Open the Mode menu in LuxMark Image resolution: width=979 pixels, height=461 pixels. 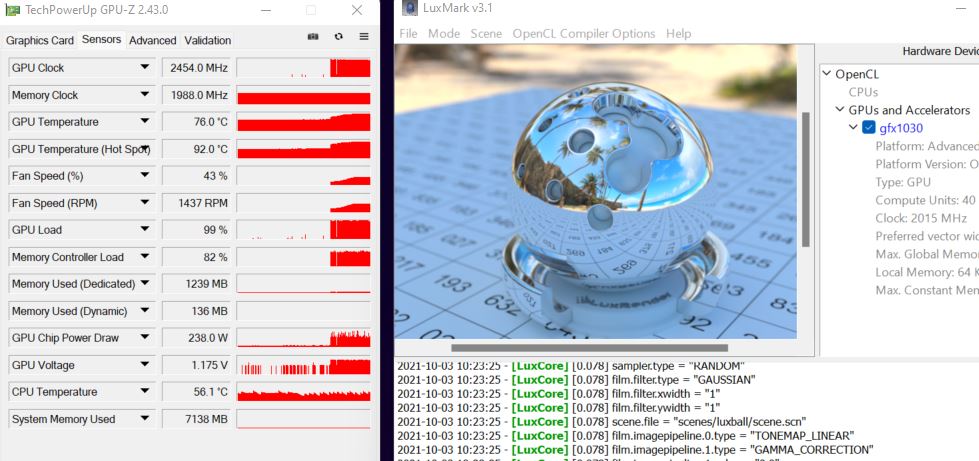click(x=444, y=34)
